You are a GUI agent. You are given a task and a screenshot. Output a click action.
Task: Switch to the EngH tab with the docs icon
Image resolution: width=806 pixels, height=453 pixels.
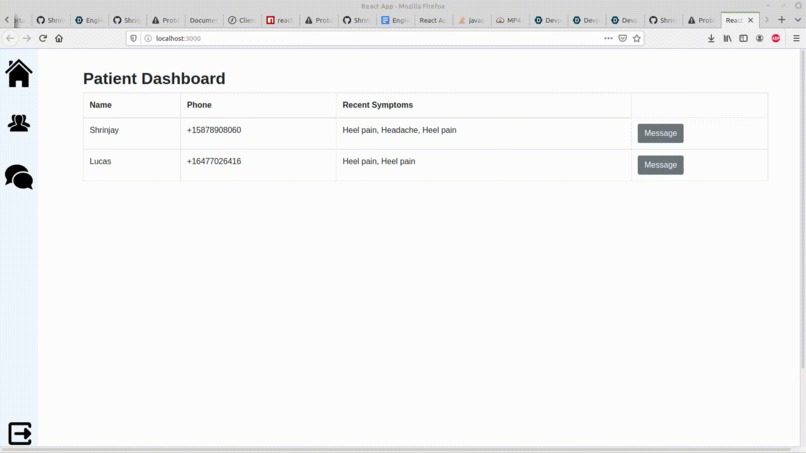395,20
